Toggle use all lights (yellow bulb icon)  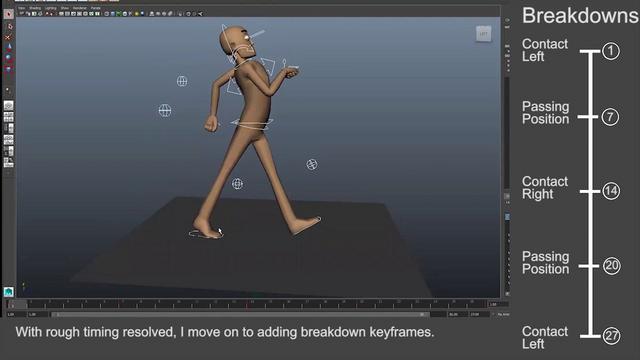coord(137,14)
